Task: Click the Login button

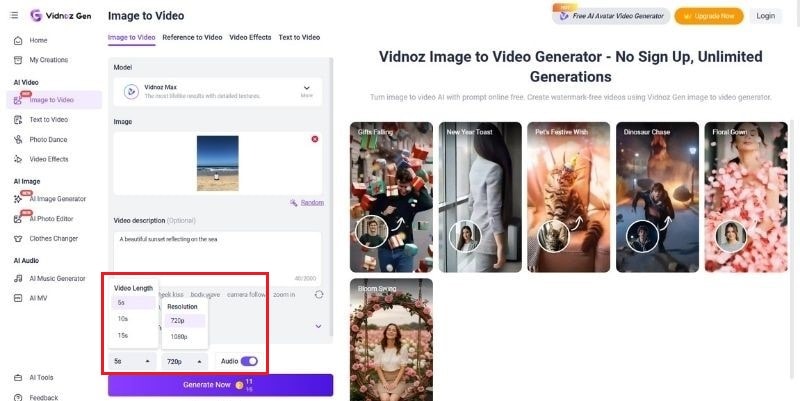Action: coord(765,16)
